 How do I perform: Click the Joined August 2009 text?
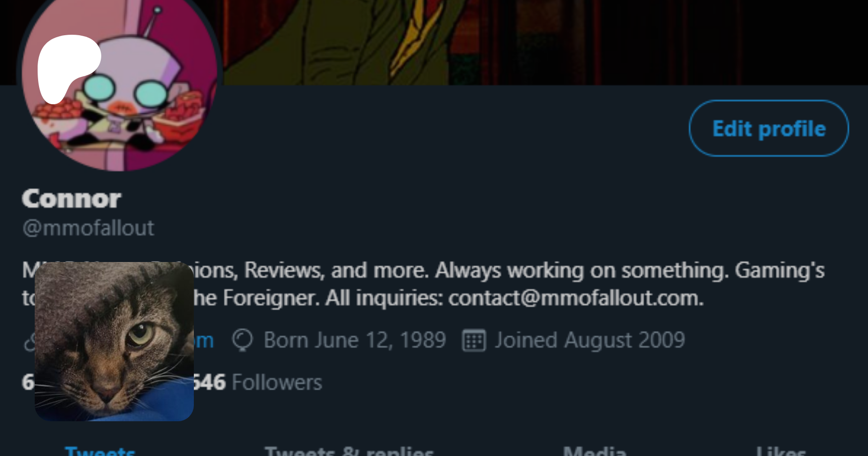click(x=590, y=340)
